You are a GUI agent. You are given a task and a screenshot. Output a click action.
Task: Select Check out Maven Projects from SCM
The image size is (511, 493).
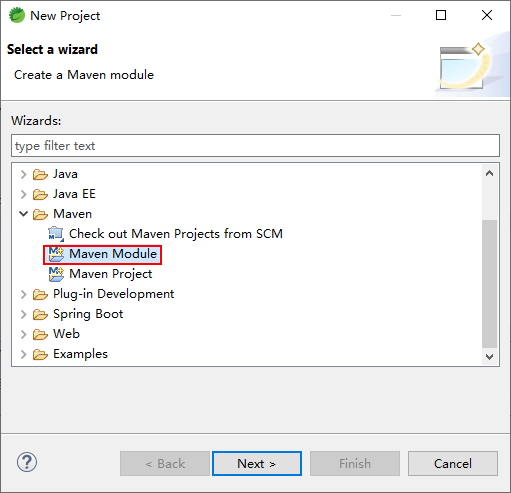(176, 234)
